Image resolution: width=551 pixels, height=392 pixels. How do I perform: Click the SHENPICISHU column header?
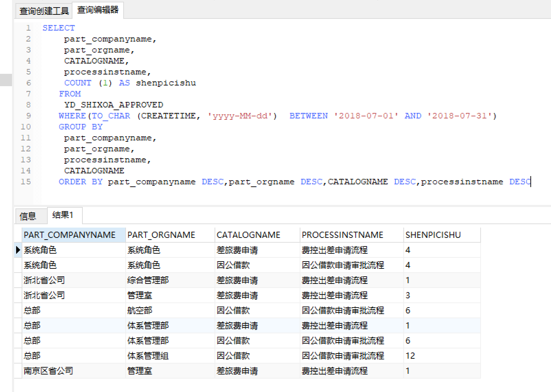pos(433,235)
